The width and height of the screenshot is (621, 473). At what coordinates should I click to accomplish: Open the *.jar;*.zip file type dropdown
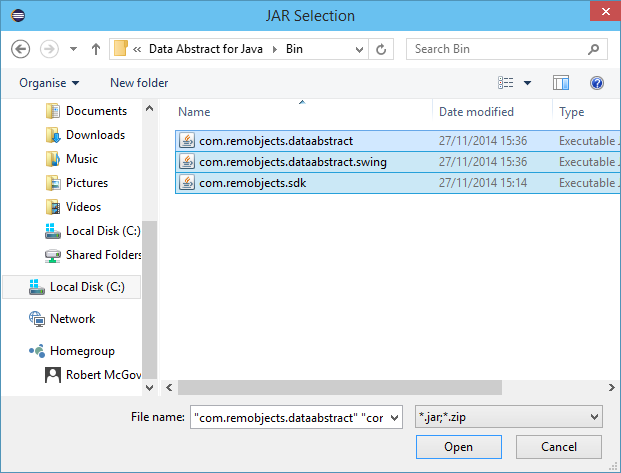[509, 417]
